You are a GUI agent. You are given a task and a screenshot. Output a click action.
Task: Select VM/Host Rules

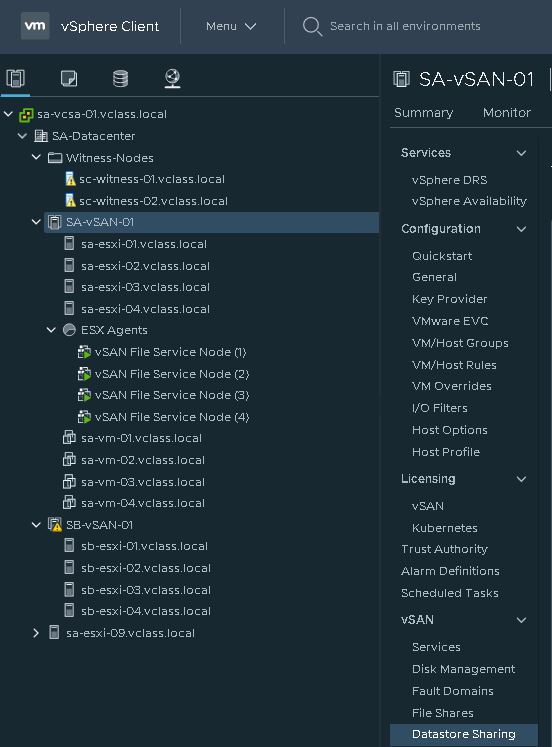click(x=454, y=365)
